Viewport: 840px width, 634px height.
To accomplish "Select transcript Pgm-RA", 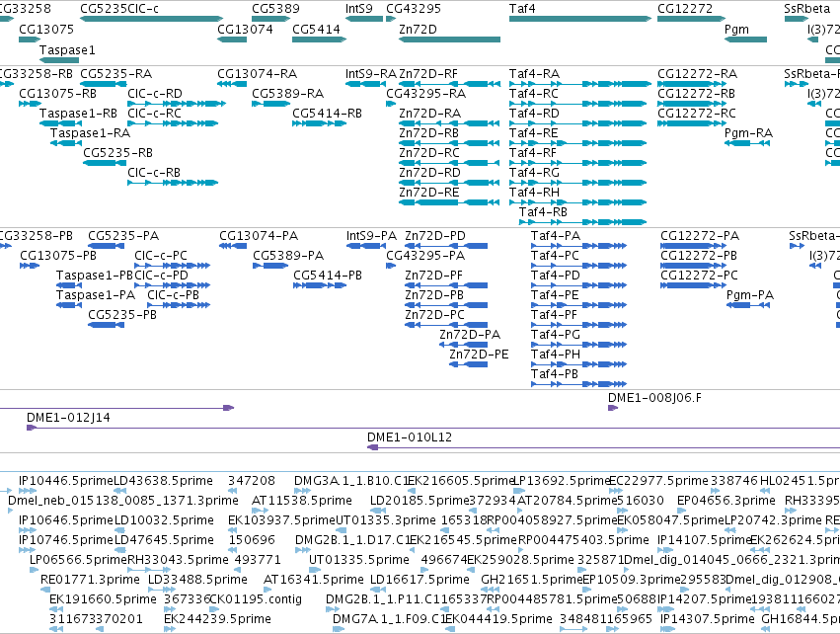I will click(x=748, y=143).
